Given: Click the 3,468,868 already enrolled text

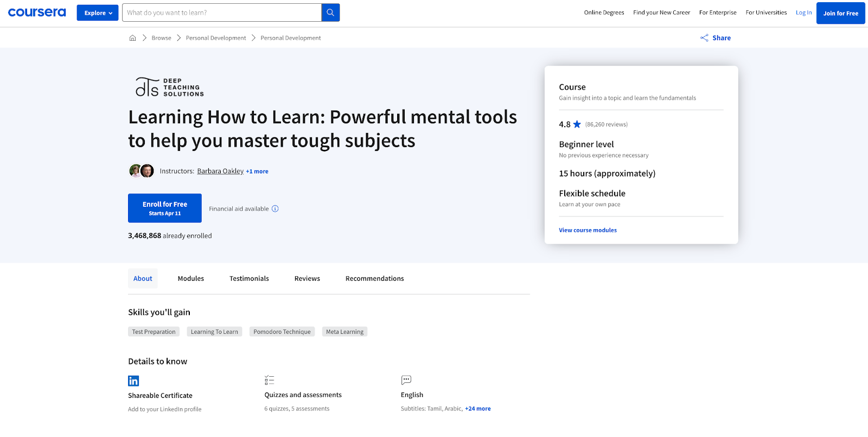Looking at the screenshot, I should (x=170, y=236).
